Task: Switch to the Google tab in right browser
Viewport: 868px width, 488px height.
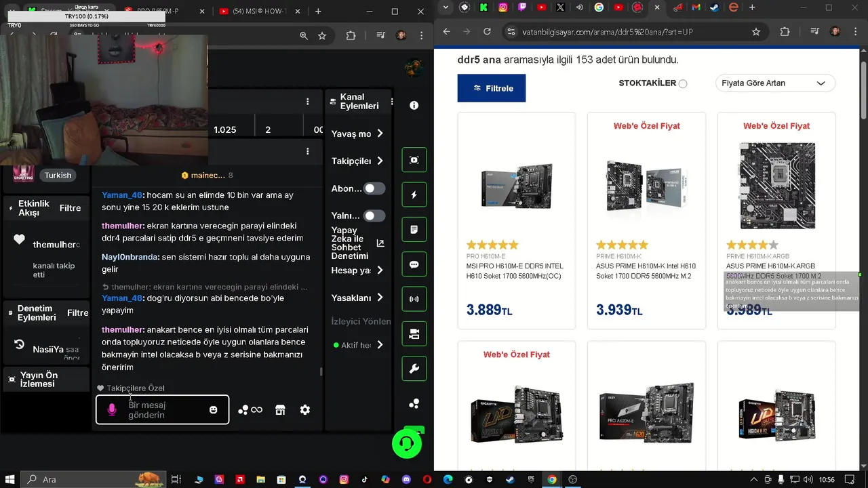Action: tap(599, 7)
